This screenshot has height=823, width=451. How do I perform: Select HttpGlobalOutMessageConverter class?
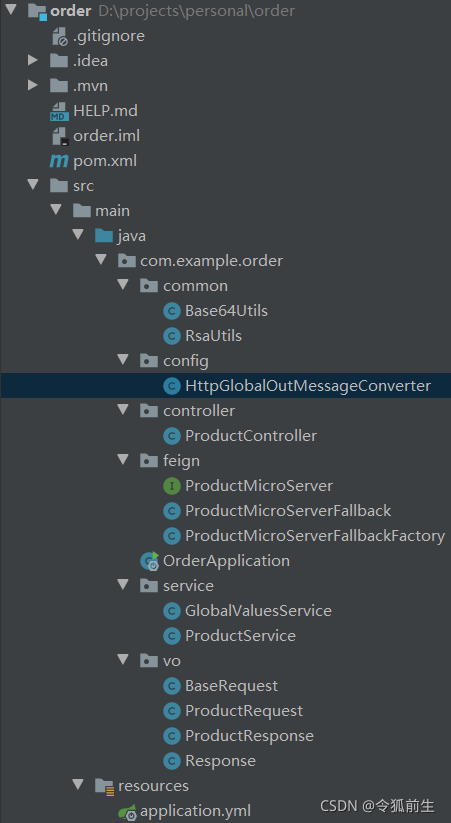click(x=308, y=386)
